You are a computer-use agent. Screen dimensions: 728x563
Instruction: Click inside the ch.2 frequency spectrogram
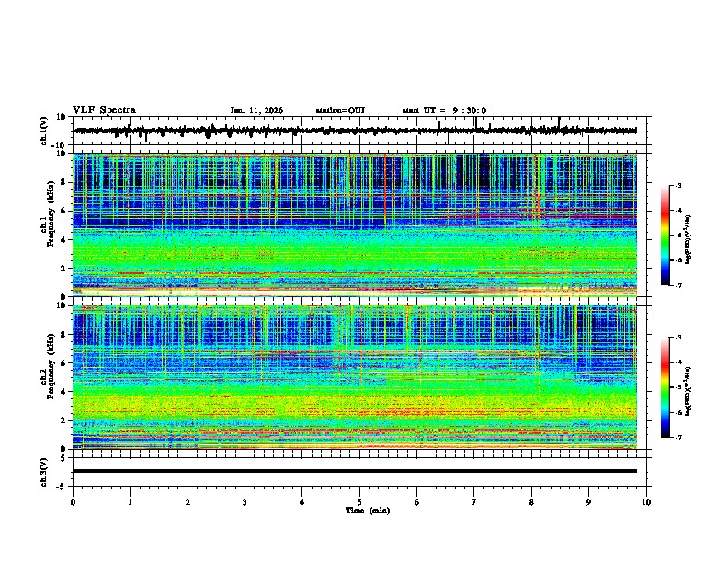click(355, 377)
